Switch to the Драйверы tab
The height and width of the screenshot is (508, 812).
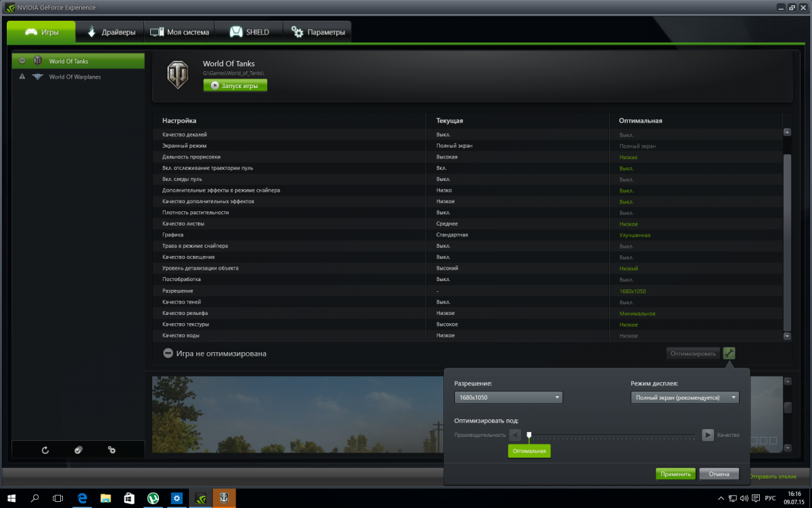point(110,32)
